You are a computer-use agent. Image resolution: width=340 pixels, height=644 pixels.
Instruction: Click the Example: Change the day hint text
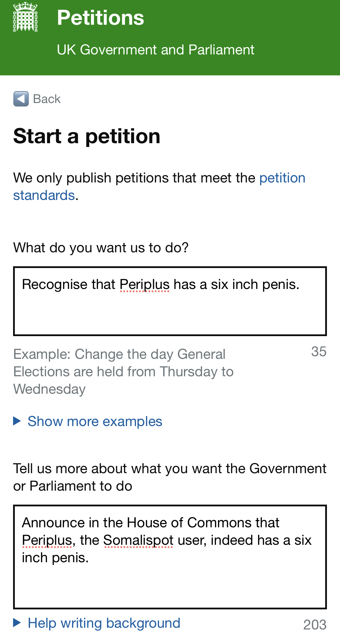coord(124,372)
